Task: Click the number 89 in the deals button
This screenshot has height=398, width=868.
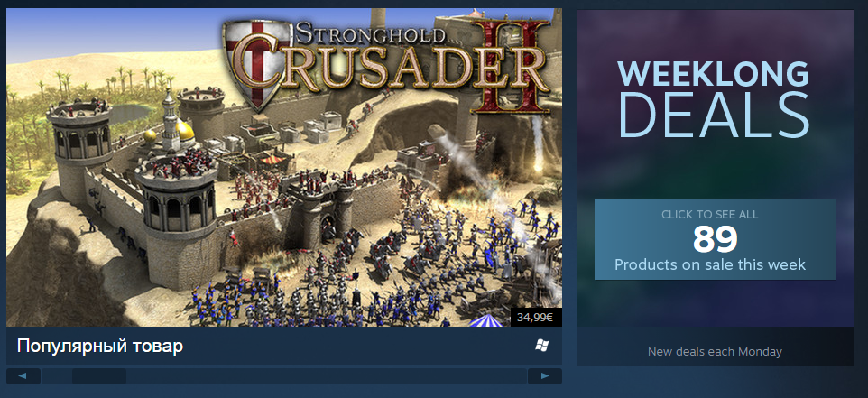Action: [715, 239]
